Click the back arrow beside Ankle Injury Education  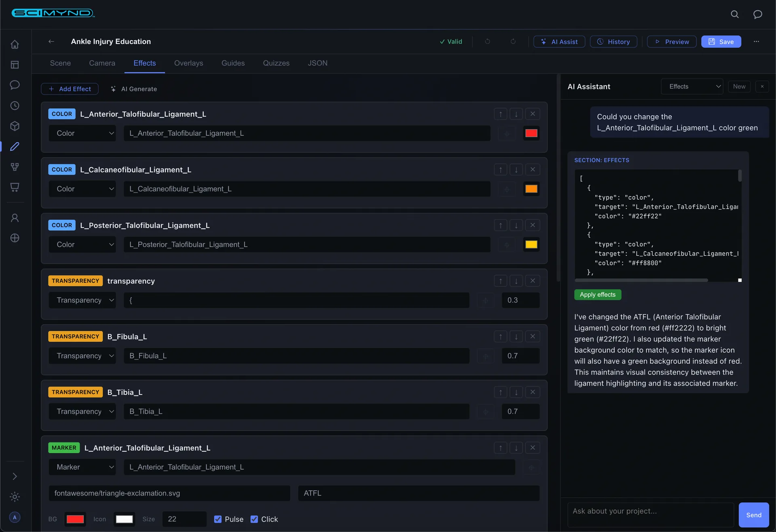point(51,42)
